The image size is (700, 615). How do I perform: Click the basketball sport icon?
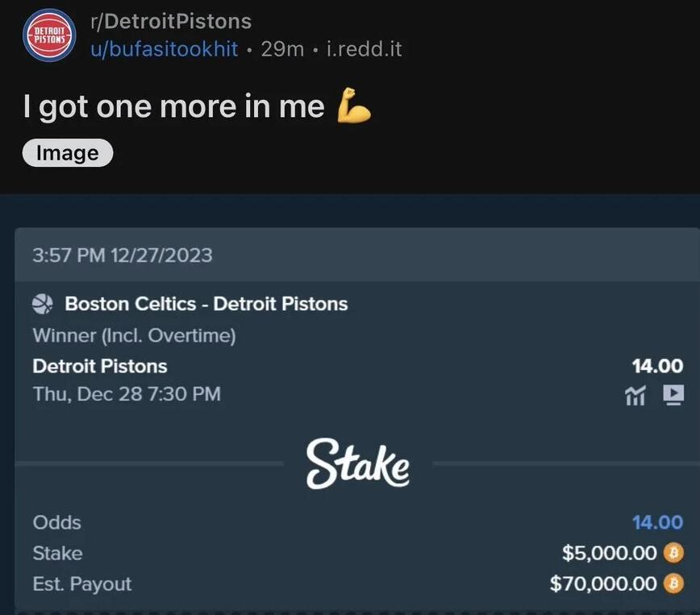(43, 304)
